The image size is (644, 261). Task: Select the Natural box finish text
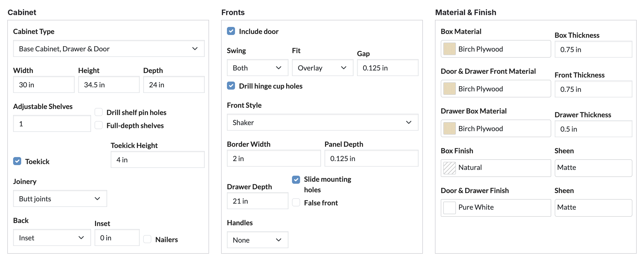(470, 167)
